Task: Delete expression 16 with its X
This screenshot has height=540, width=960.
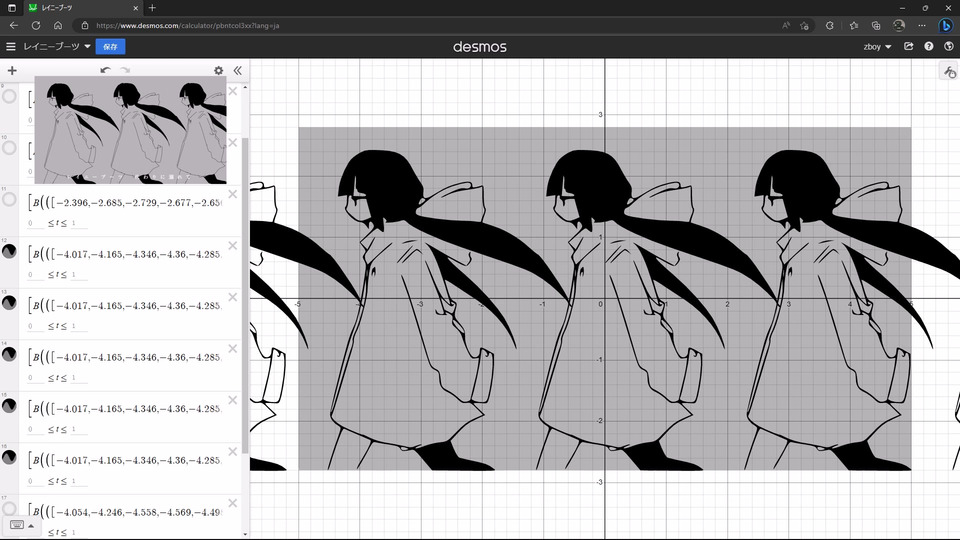Action: pos(233,451)
